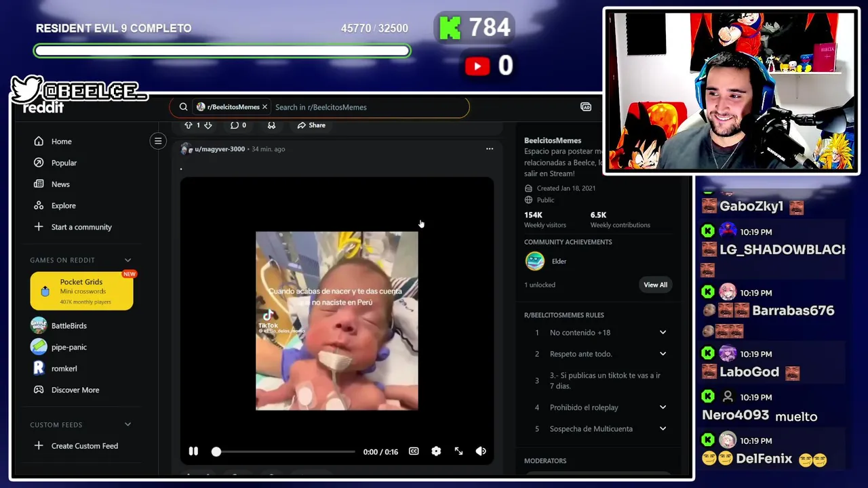Open the post overflow three-dots menu

tap(490, 149)
